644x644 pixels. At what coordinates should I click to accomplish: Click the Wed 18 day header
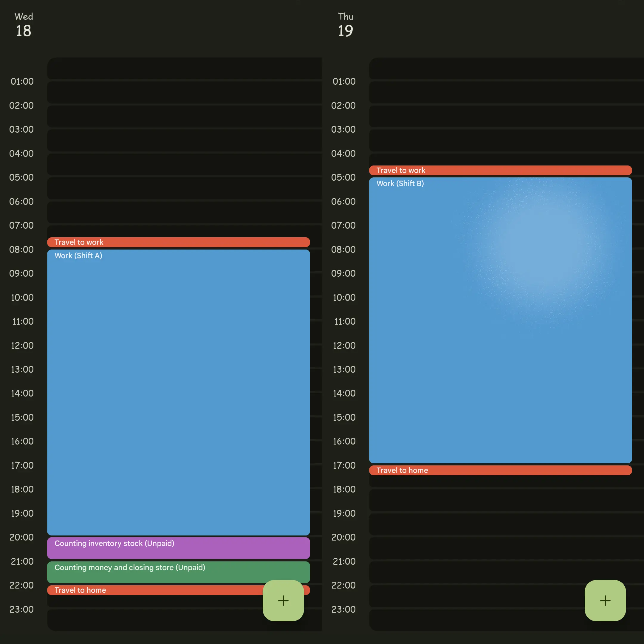point(23,24)
